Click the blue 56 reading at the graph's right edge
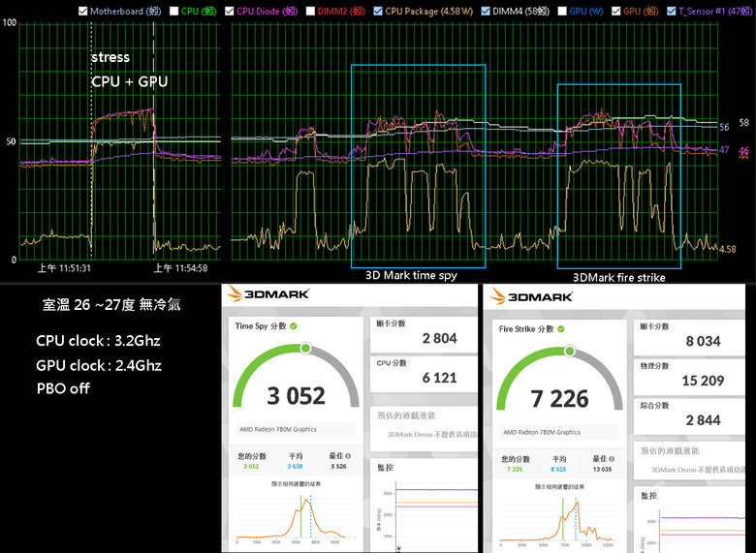 click(724, 127)
